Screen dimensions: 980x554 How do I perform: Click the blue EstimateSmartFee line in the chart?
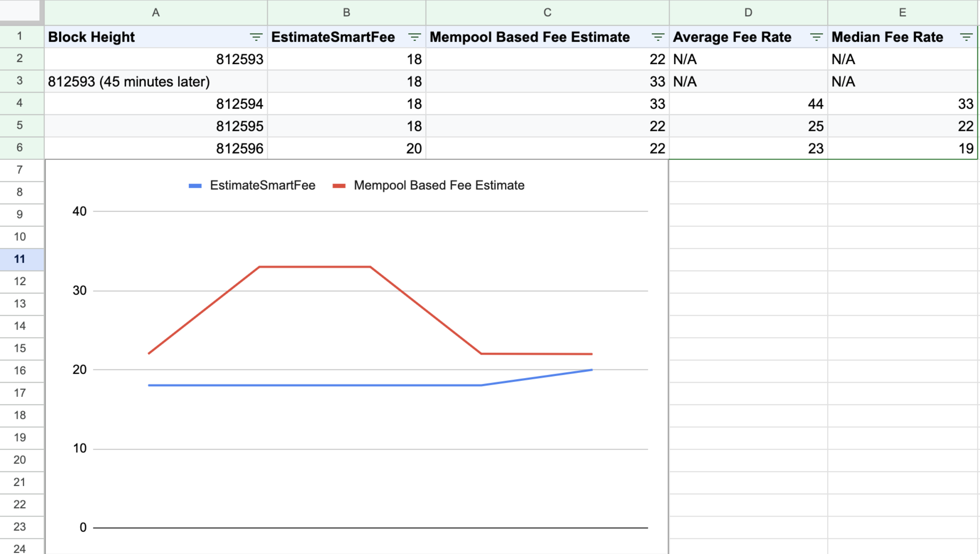click(x=305, y=385)
